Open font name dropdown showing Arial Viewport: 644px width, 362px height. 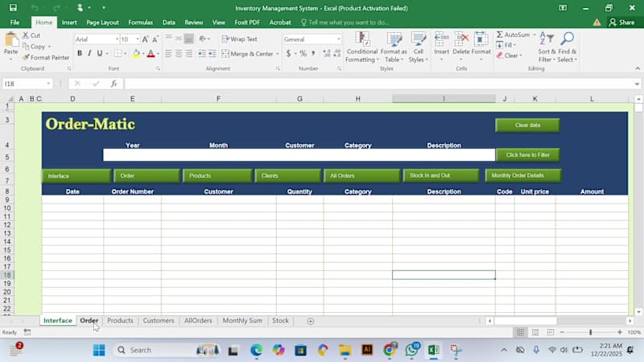click(118, 39)
